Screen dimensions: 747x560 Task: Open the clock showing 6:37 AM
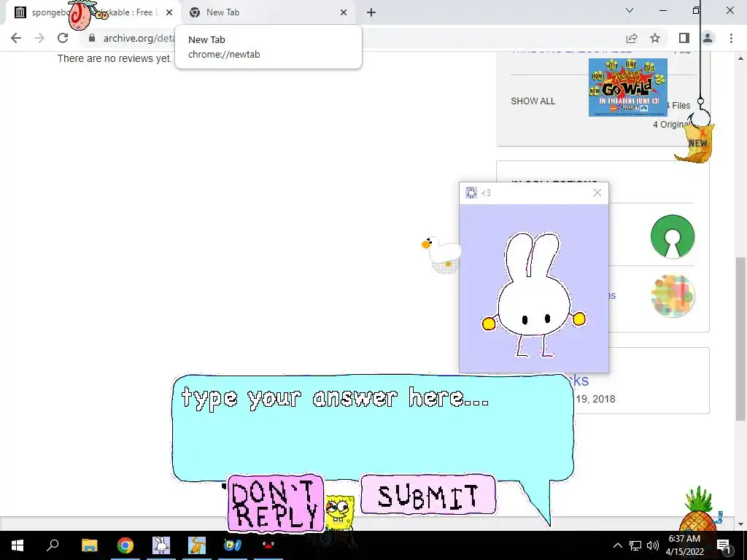tap(684, 545)
